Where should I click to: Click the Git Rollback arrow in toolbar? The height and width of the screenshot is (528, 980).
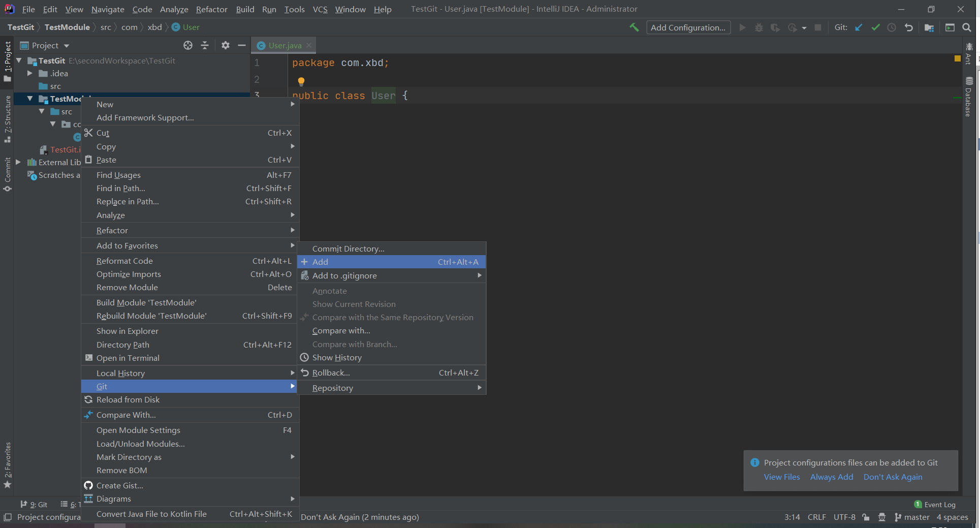(908, 27)
